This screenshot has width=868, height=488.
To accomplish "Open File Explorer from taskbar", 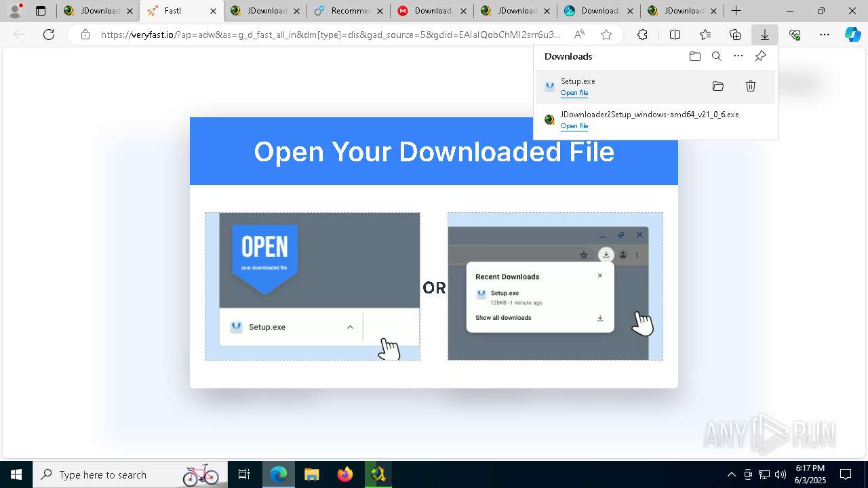I will (x=311, y=474).
